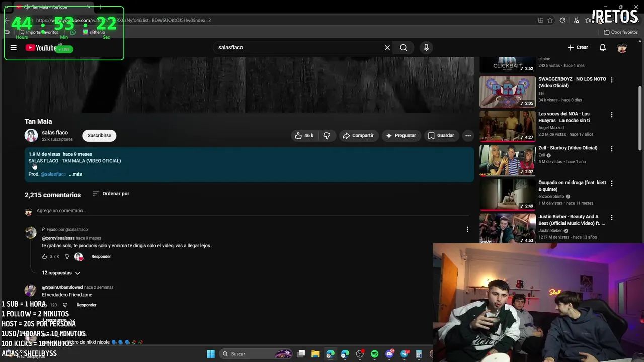Select the Tan Mala - YouTube tab
Image resolution: width=644 pixels, height=362 pixels.
[x=53, y=7]
